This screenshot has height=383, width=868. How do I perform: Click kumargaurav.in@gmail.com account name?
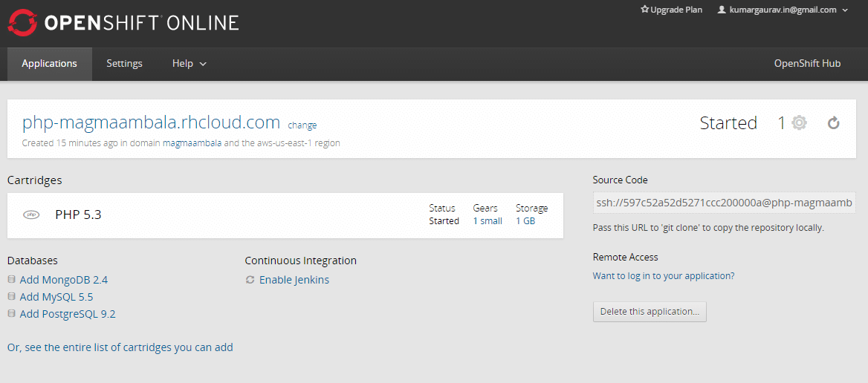pos(783,10)
